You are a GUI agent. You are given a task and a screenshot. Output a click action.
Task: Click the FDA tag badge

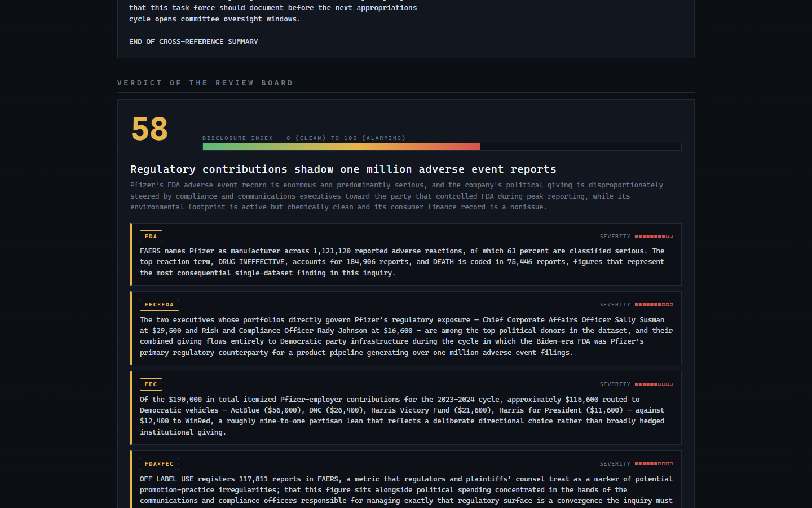(x=151, y=236)
